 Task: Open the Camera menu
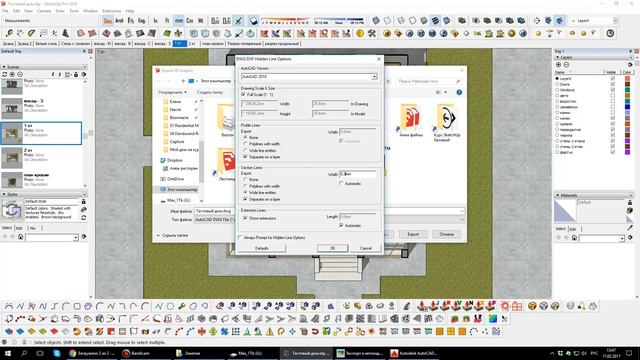coord(44,11)
